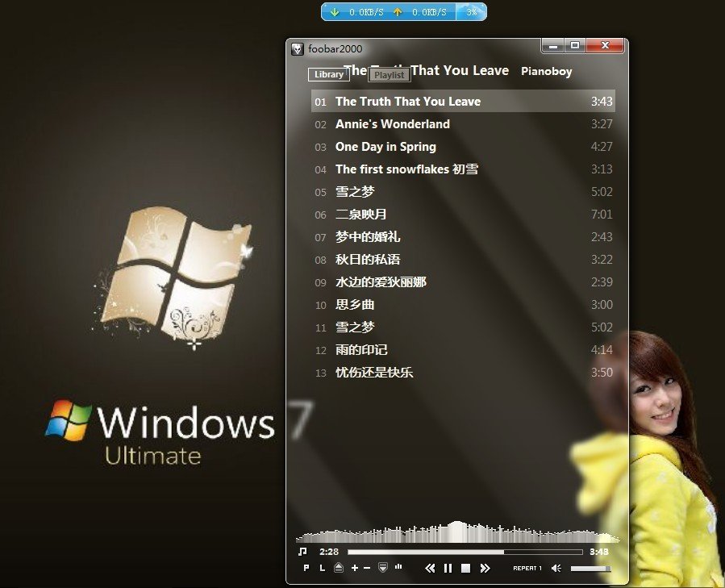Click the speaker volume icon
This screenshot has height=588, width=725.
(556, 569)
